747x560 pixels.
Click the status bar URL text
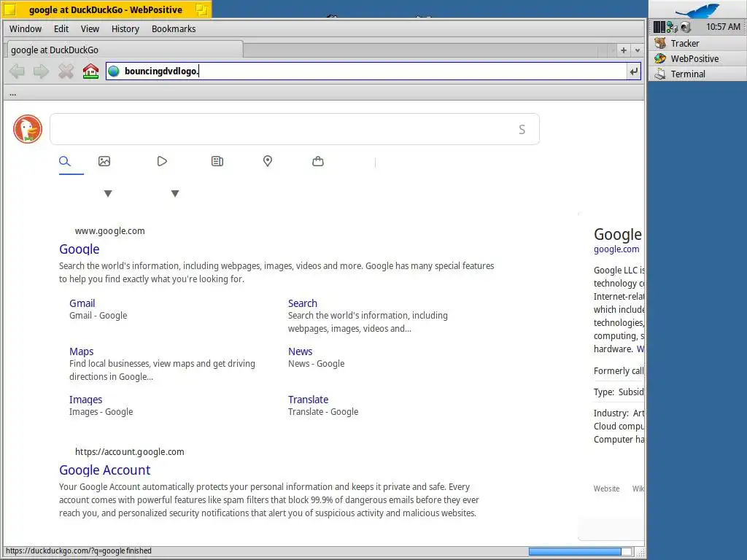click(x=79, y=551)
